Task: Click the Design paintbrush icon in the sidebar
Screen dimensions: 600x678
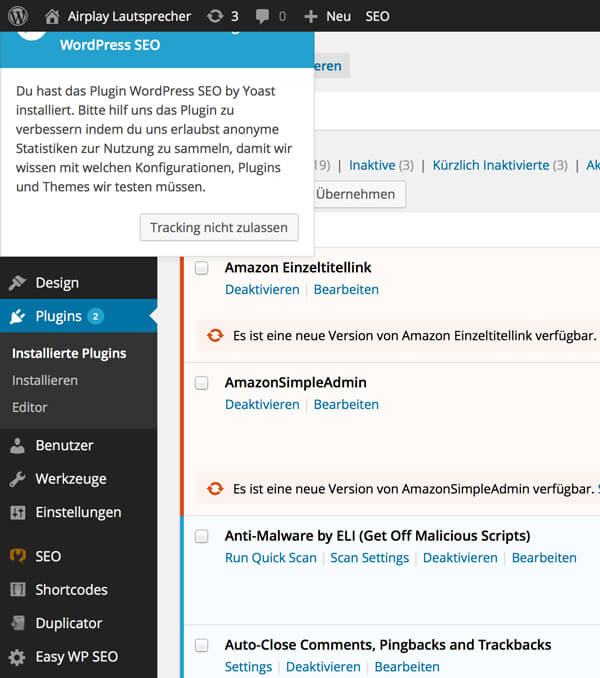Action: coord(18,283)
